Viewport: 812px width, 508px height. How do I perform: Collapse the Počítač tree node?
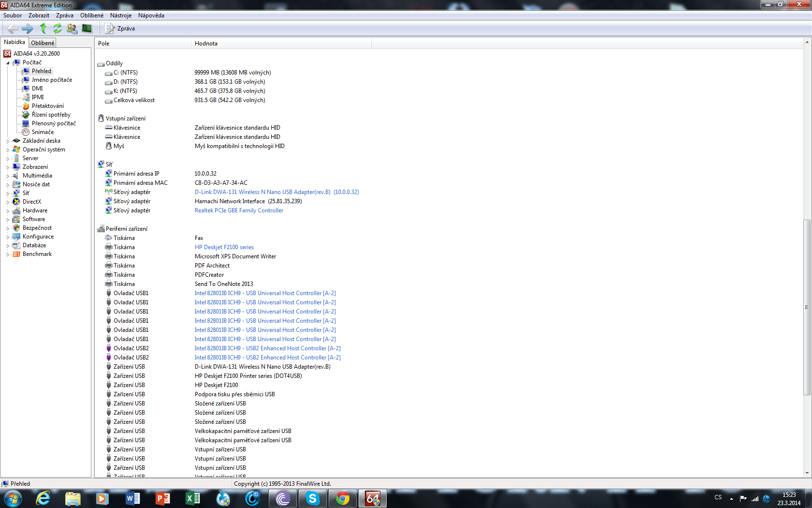tap(8, 63)
